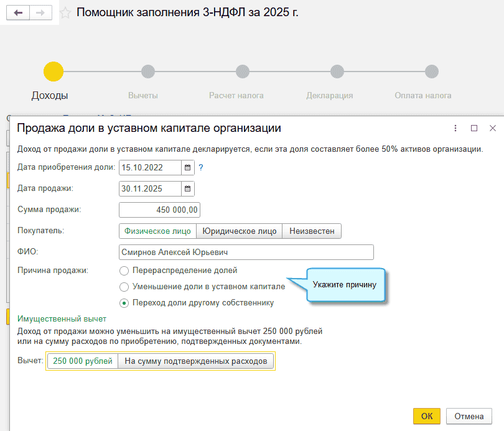The height and width of the screenshot is (431, 504).
Task: Select reason 'Перераспределение долей'
Action: coord(124,271)
